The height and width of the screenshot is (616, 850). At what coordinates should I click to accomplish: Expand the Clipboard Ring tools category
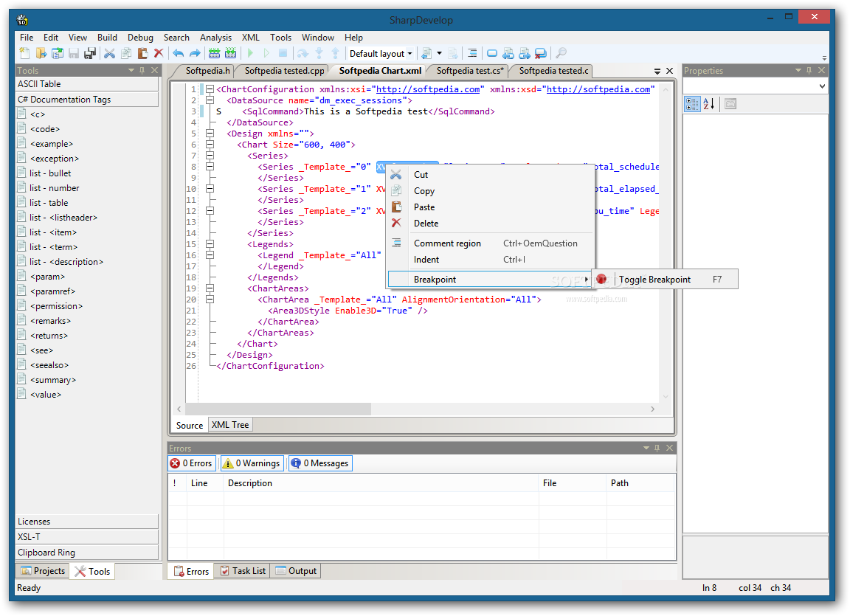pos(87,553)
